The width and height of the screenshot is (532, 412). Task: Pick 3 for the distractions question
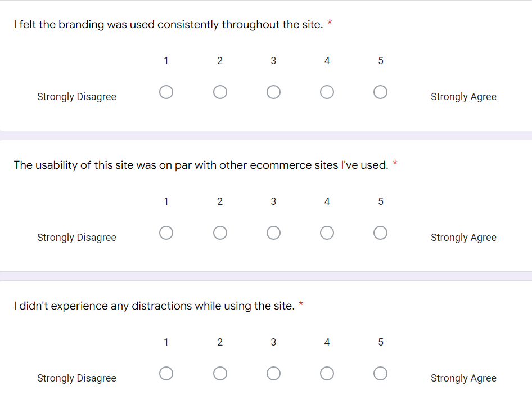coord(273,373)
